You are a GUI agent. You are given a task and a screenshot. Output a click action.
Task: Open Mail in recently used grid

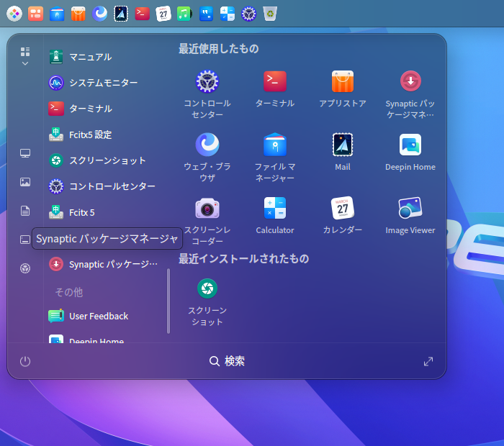pyautogui.click(x=343, y=153)
